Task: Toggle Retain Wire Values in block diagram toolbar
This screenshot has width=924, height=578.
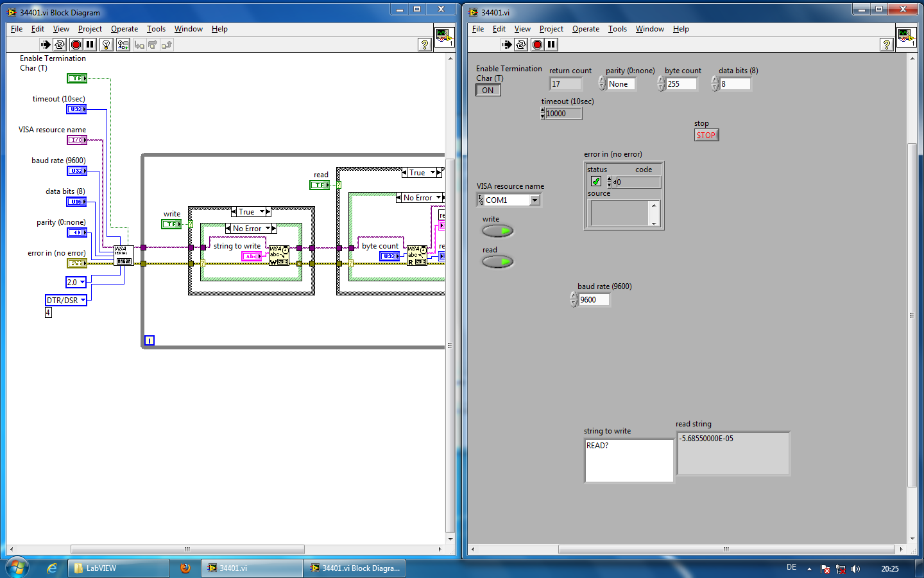Action: 123,44
